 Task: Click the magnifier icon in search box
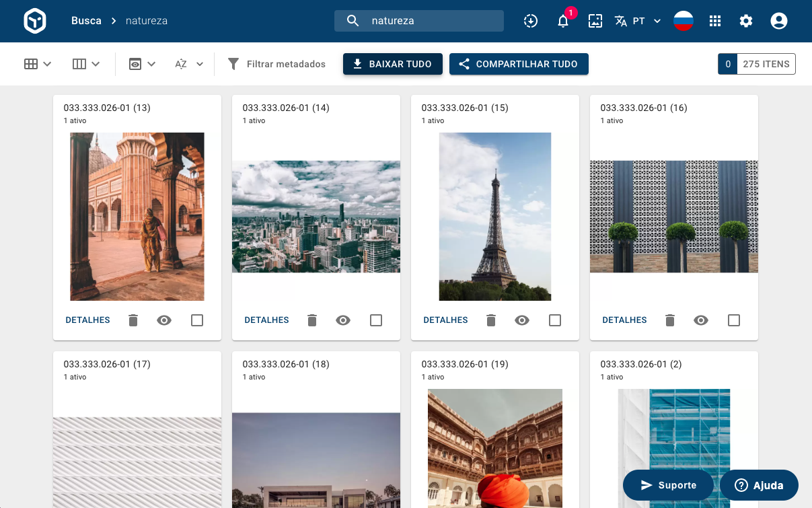353,21
